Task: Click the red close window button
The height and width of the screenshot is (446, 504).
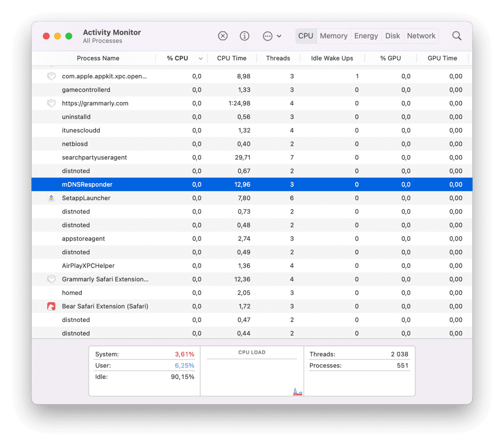Action: click(46, 36)
